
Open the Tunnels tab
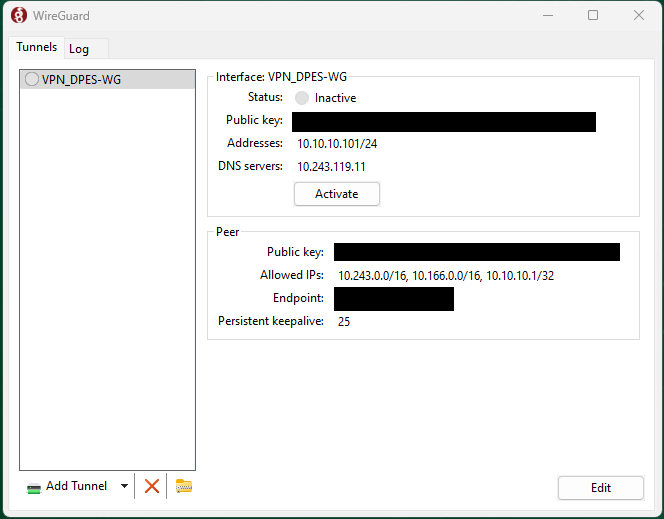click(36, 47)
